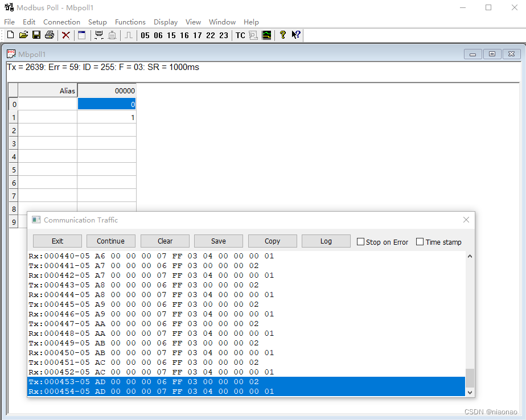This screenshot has width=526, height=420.
Task: Click the Modbus Poll app title icon
Action: coord(9,7)
